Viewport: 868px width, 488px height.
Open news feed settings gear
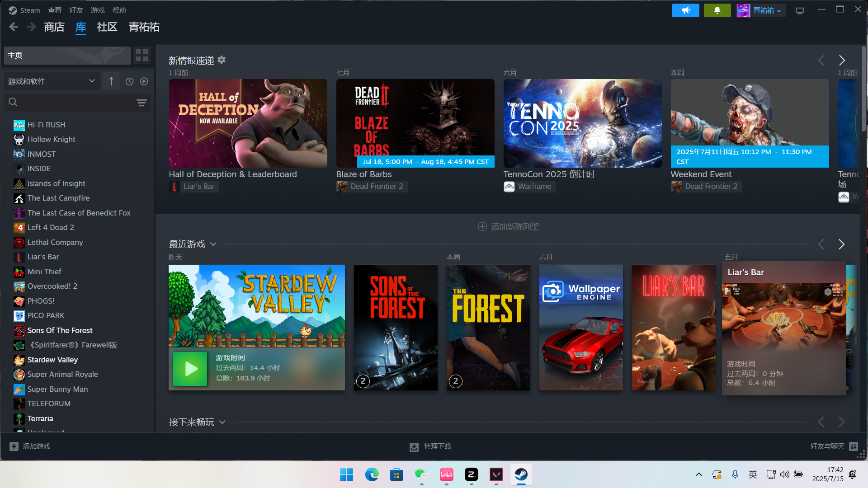(222, 60)
